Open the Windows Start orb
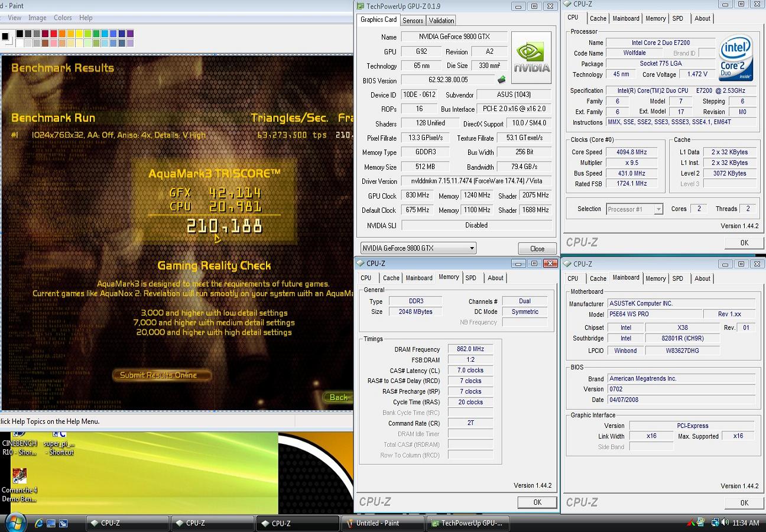Viewport: 766px width, 532px height. tap(15, 522)
